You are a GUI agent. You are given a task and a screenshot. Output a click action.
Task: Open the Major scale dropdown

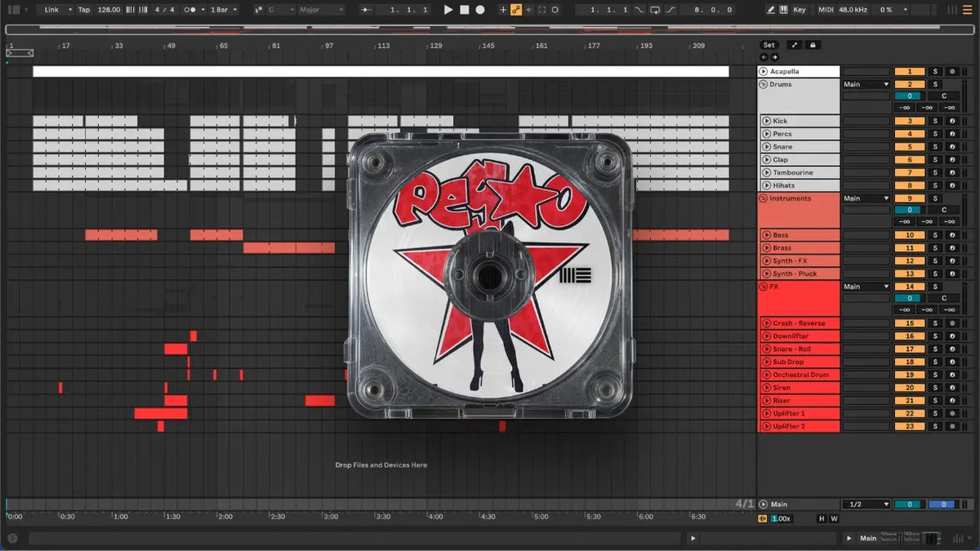tap(322, 10)
